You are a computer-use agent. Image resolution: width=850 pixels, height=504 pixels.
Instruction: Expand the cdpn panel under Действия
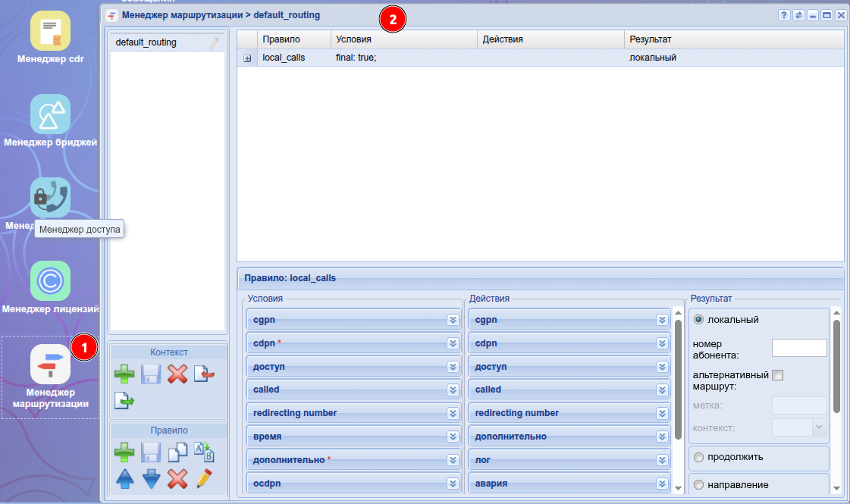pyautogui.click(x=662, y=343)
